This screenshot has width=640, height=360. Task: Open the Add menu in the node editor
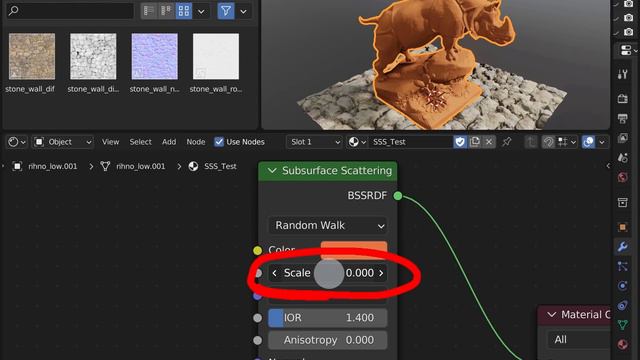coord(169,142)
